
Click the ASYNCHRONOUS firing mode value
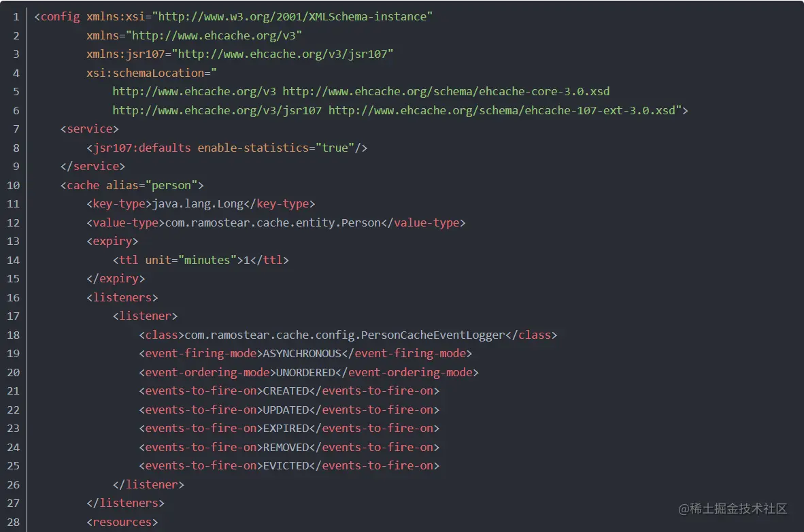click(302, 353)
